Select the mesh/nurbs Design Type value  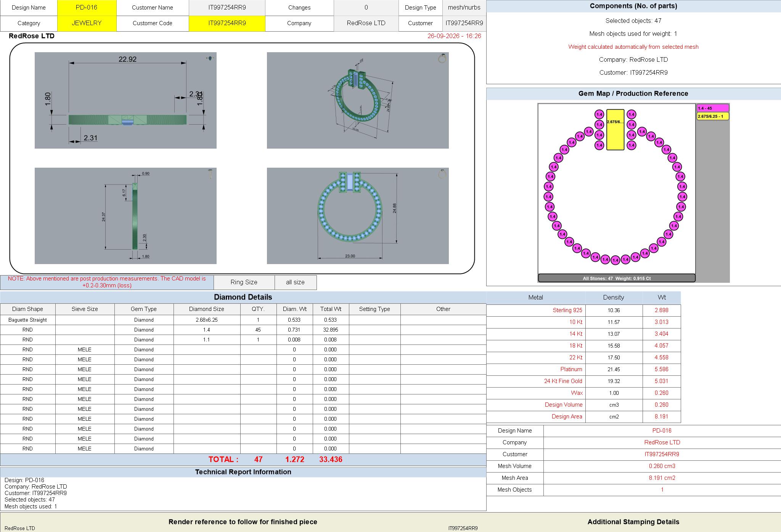pyautogui.click(x=464, y=8)
